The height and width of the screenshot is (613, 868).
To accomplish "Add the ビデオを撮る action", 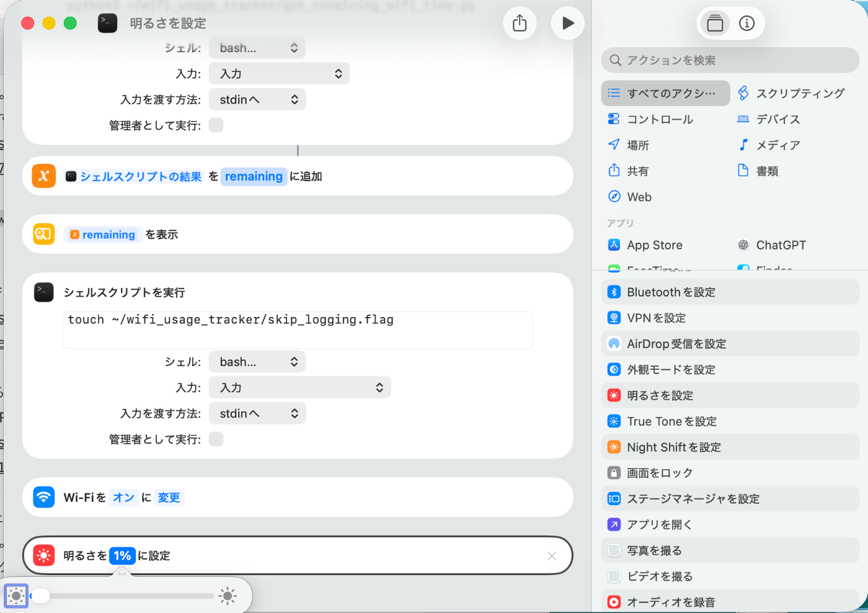I will tap(730, 576).
